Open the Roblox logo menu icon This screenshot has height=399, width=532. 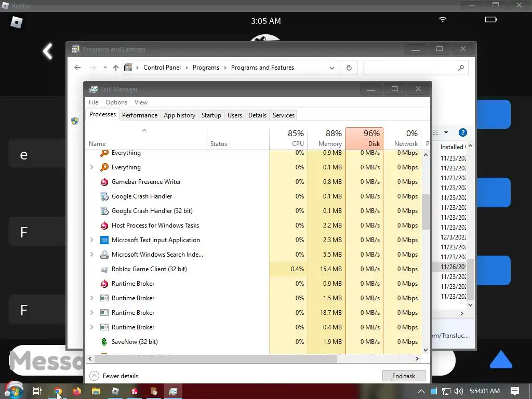16,22
